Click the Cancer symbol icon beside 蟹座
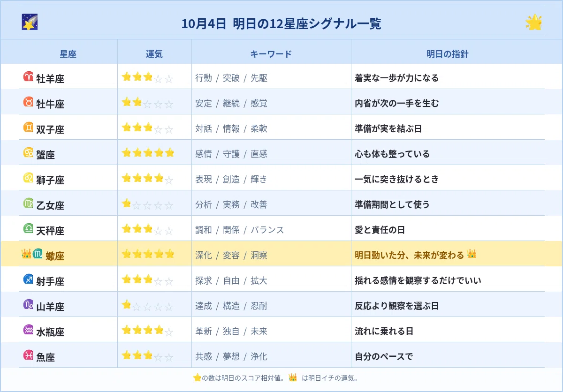This screenshot has width=563, height=392. (x=28, y=152)
